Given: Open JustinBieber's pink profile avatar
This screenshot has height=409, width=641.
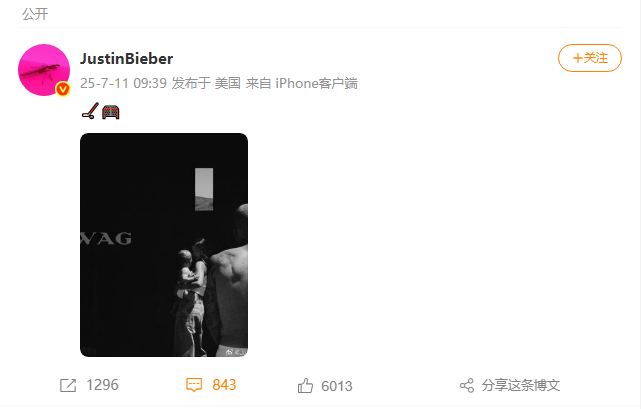Looking at the screenshot, I should (x=44, y=70).
